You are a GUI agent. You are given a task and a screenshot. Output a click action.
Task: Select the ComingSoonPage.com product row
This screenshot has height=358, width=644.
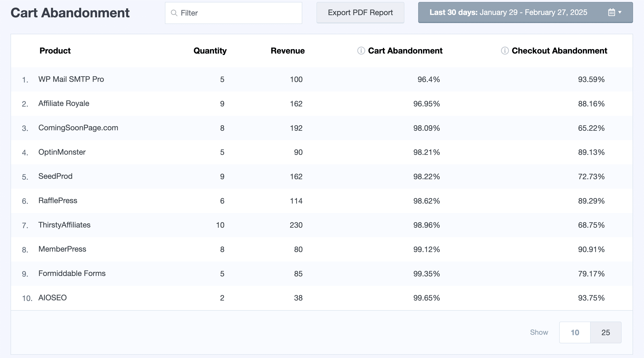click(x=78, y=128)
